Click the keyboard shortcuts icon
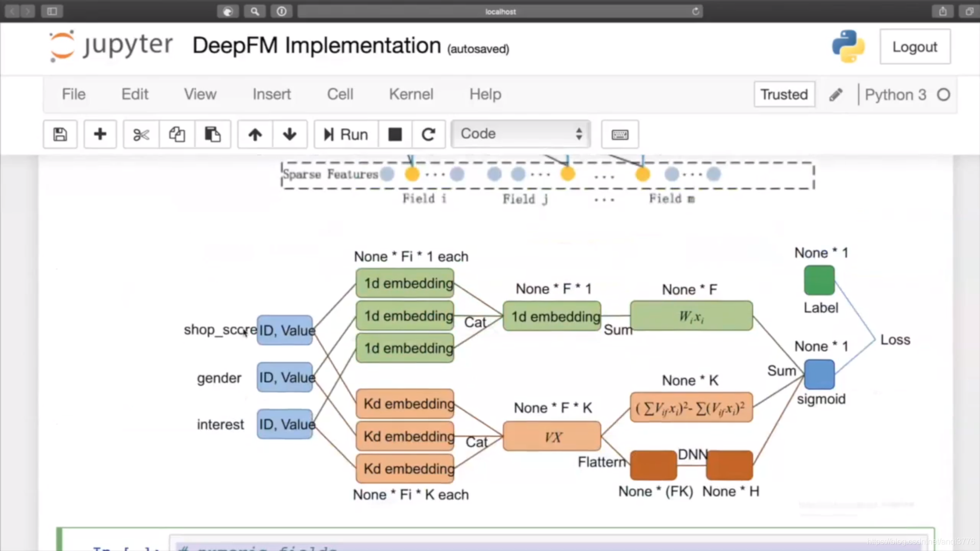 pyautogui.click(x=620, y=135)
